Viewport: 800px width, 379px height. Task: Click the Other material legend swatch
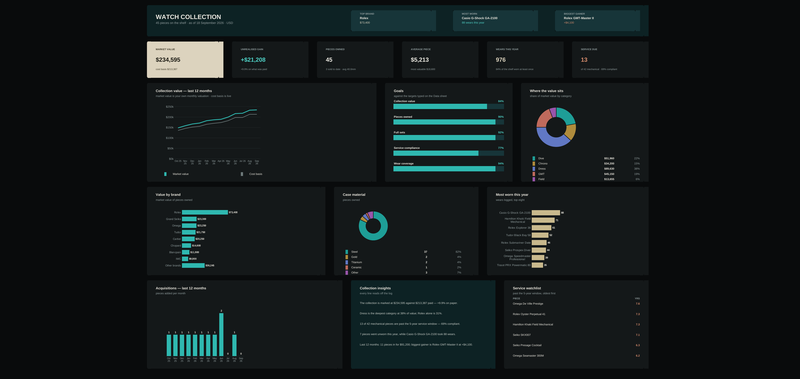pyautogui.click(x=347, y=272)
